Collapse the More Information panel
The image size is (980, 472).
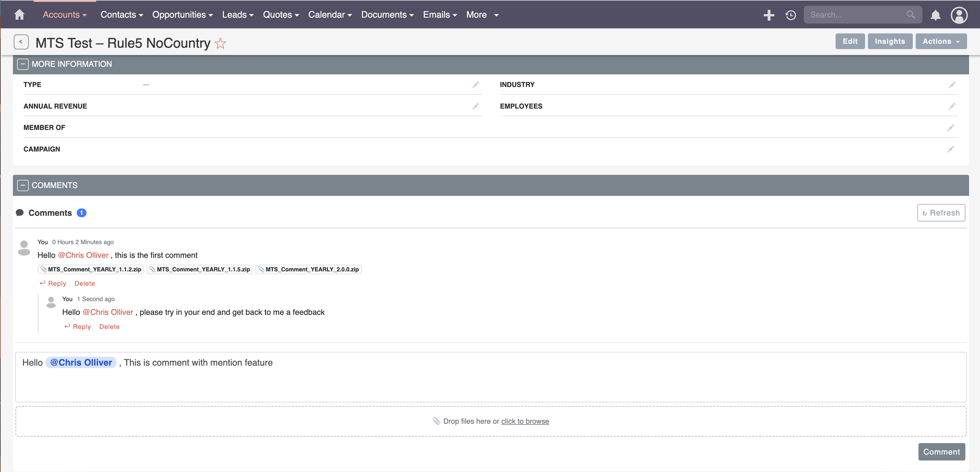click(x=23, y=64)
